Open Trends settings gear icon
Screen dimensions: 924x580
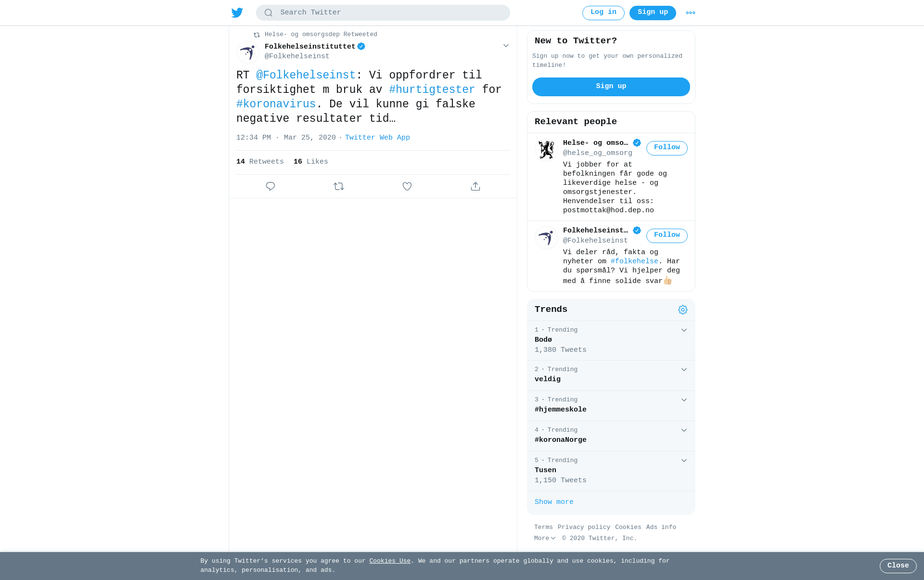click(x=683, y=309)
